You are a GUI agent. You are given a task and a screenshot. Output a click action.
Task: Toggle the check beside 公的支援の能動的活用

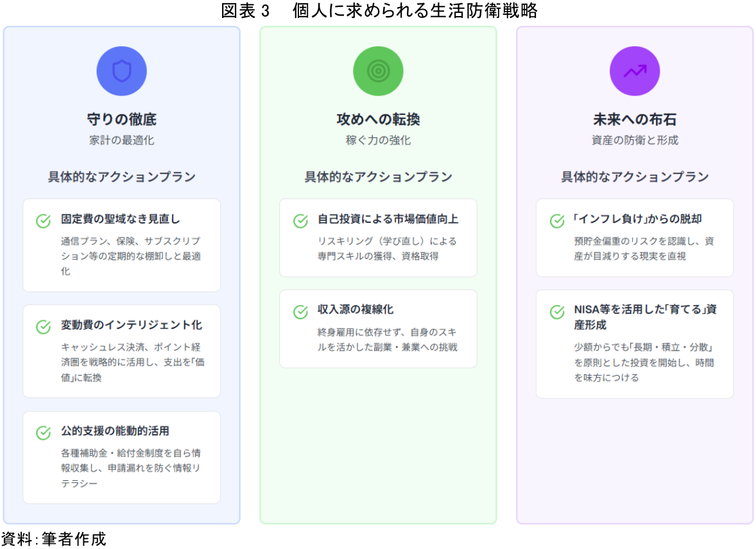pos(43,433)
